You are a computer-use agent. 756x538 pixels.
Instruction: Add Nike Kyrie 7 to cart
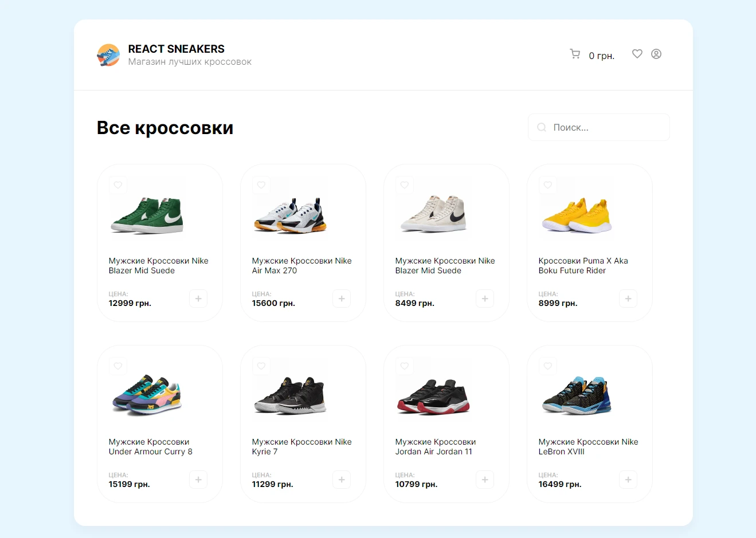(342, 480)
